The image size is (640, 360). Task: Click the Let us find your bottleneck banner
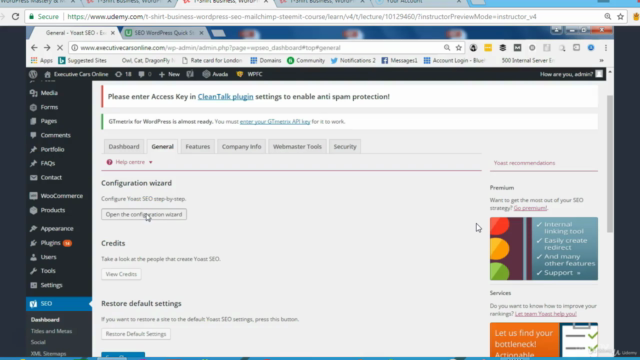click(544, 340)
